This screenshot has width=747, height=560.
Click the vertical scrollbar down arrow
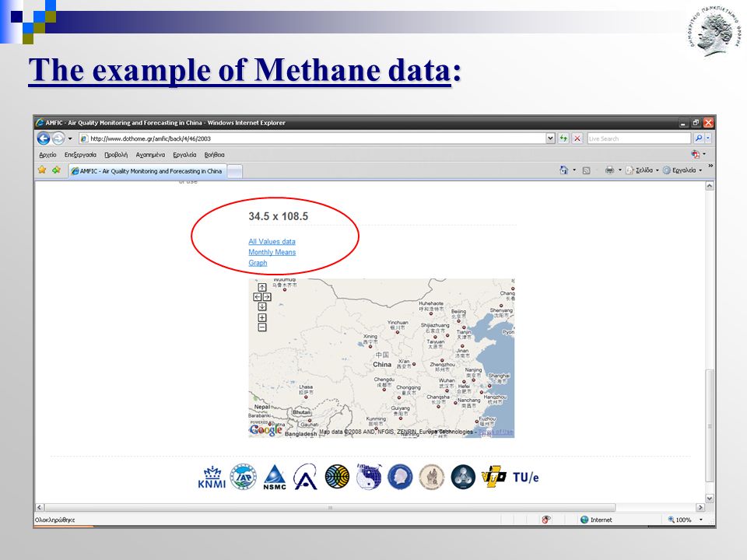point(710,498)
